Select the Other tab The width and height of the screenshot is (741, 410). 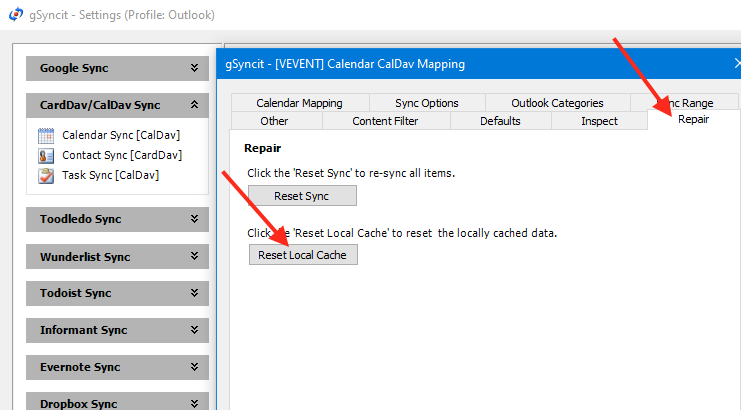pos(276,121)
